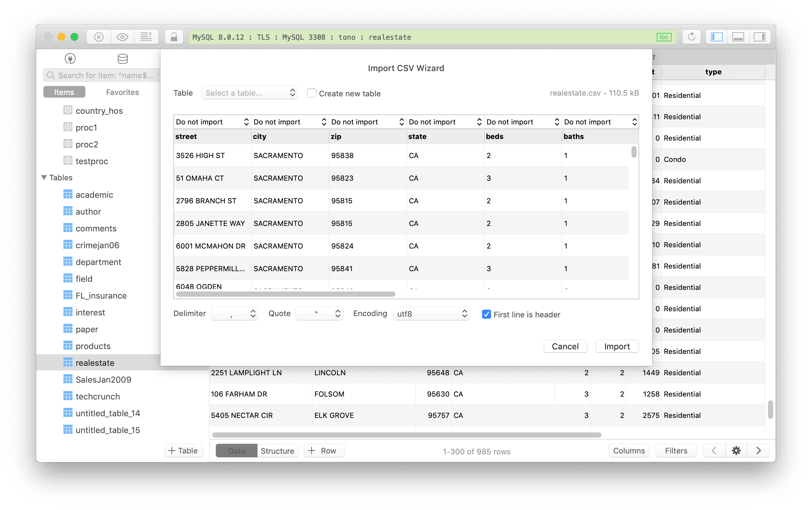Click the comments table icon
This screenshot has height=510, width=812.
(68, 228)
